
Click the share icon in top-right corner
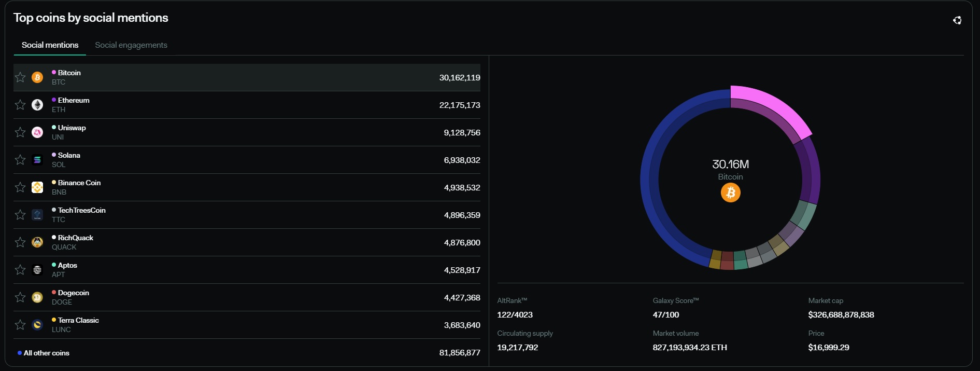(957, 20)
